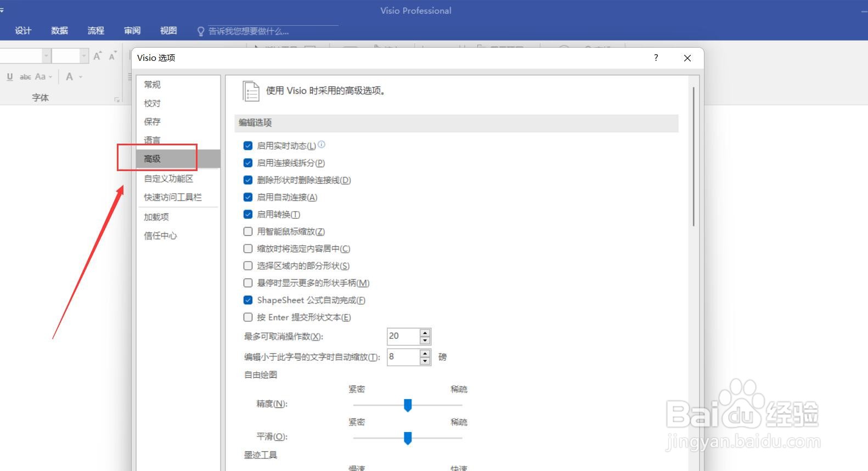Open the font name dropdown arrow
The height and width of the screenshot is (471, 868).
46,56
